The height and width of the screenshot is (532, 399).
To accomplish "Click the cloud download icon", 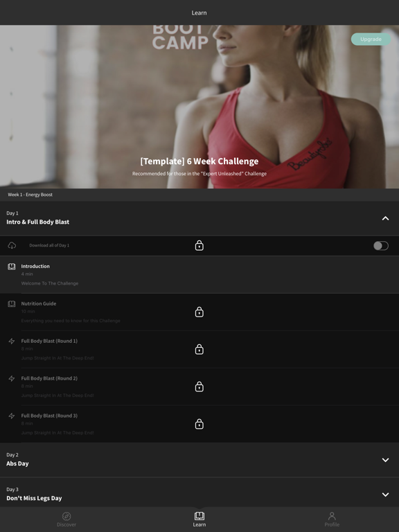I will [x=12, y=245].
